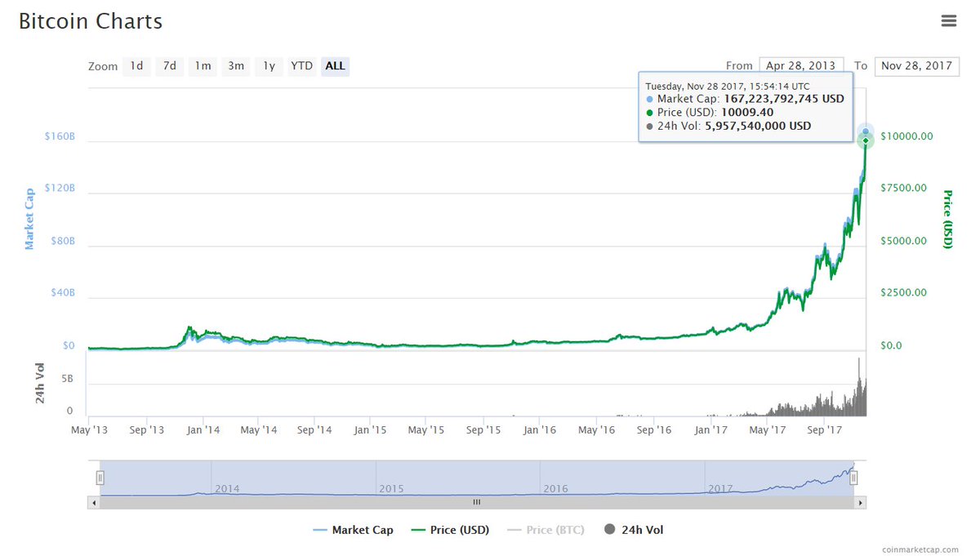
Task: Click the navigator left range handle
Action: tap(100, 478)
